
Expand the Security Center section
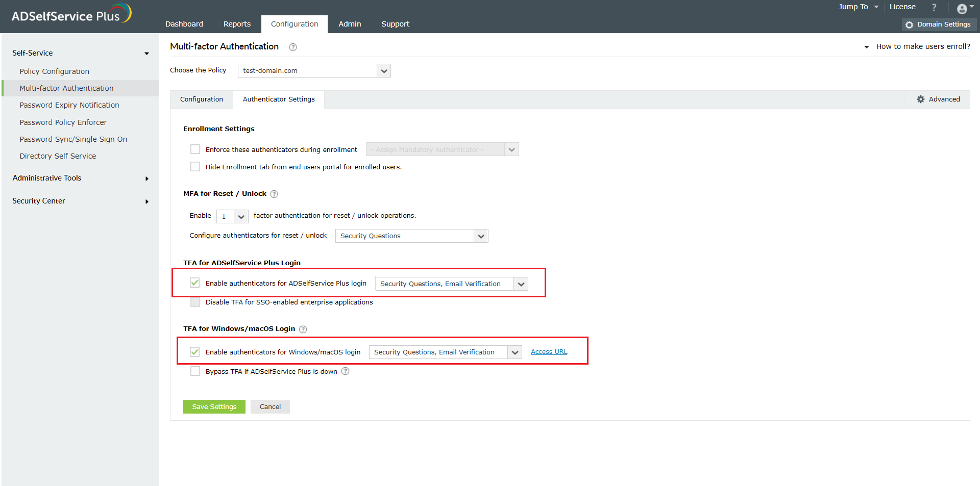click(x=81, y=201)
